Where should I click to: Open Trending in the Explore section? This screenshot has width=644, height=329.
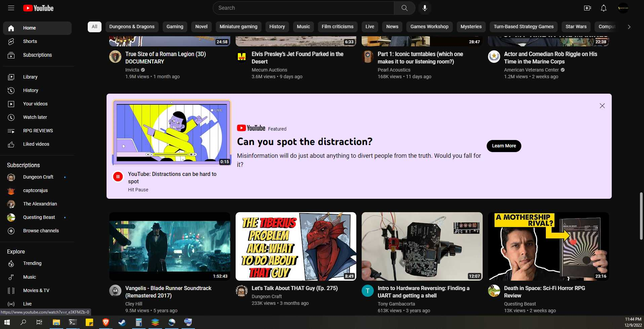(x=37, y=263)
